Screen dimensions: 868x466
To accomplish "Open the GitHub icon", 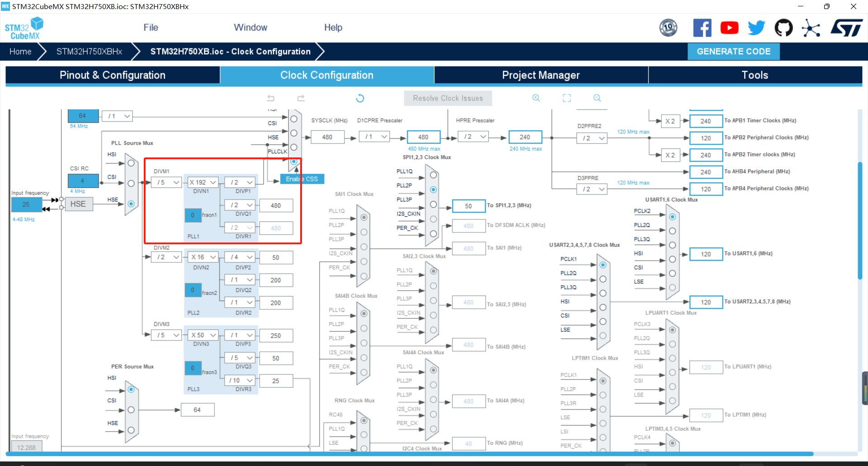I will click(x=783, y=28).
